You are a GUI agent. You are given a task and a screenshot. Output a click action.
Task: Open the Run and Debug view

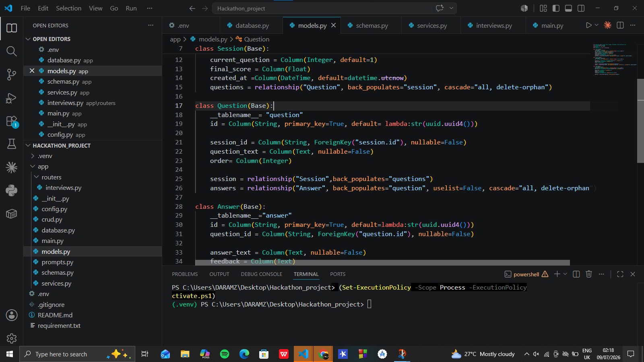[x=12, y=98]
